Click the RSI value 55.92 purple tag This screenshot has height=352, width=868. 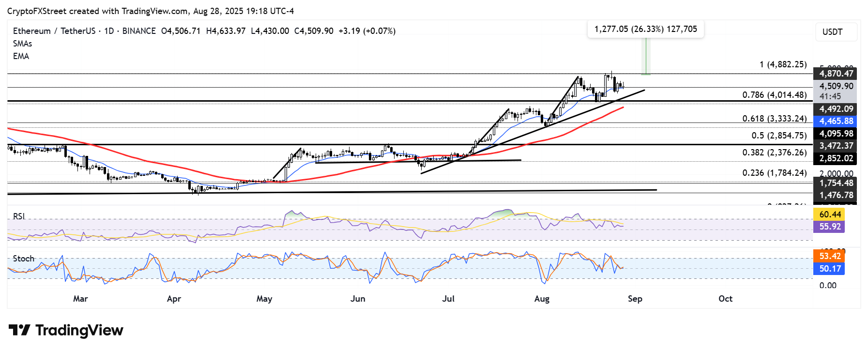[830, 227]
